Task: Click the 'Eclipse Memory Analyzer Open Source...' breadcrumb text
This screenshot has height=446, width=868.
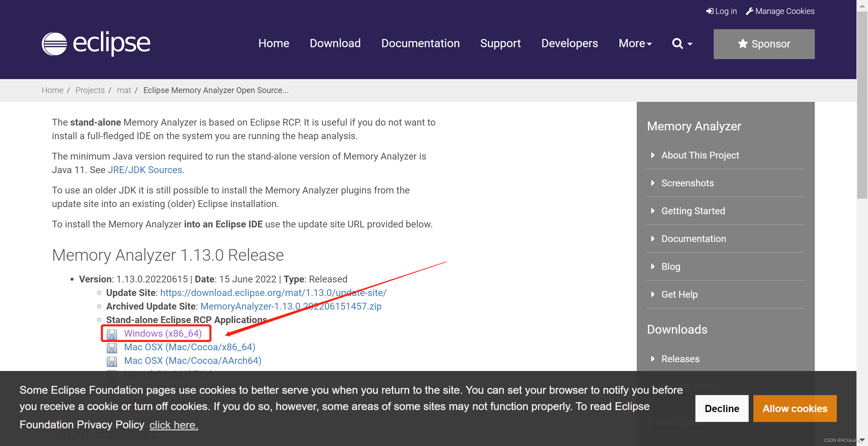Action: pyautogui.click(x=216, y=90)
